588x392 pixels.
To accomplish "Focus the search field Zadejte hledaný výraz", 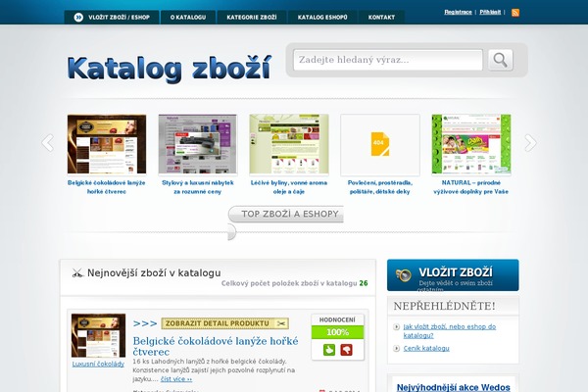I will point(388,60).
